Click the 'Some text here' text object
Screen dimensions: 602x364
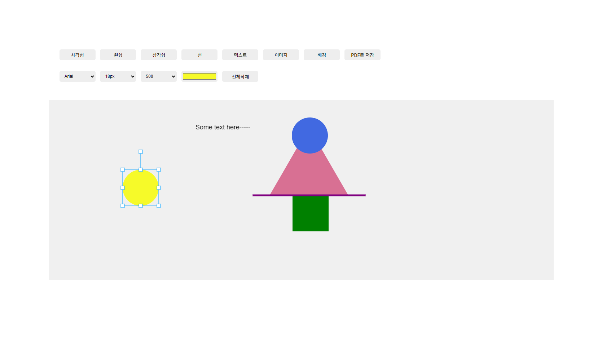point(223,127)
